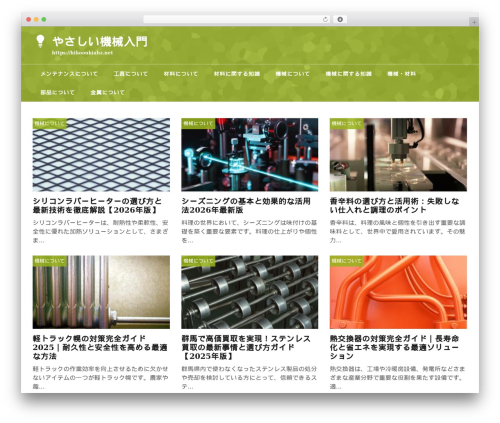Open the 材料について menu item

coord(181,74)
